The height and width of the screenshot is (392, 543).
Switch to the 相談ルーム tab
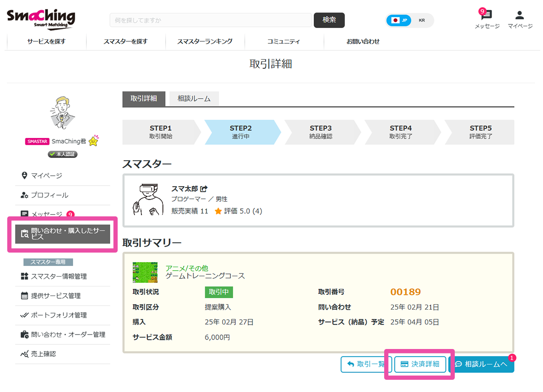pyautogui.click(x=194, y=99)
